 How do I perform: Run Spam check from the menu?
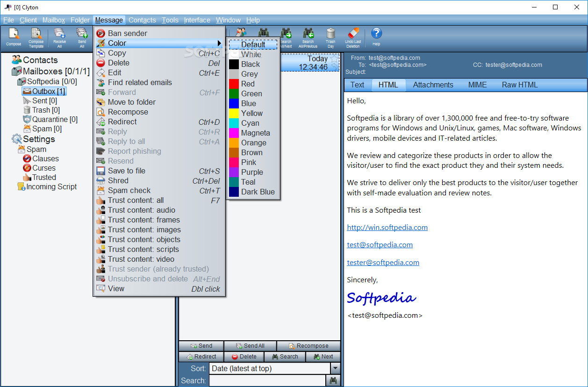tap(159, 190)
